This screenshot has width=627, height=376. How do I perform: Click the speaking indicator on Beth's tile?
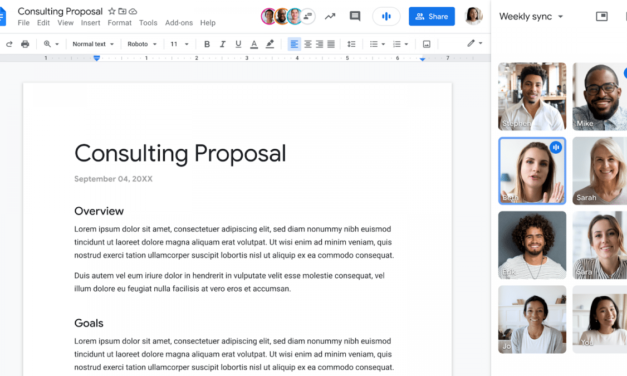[x=556, y=148]
